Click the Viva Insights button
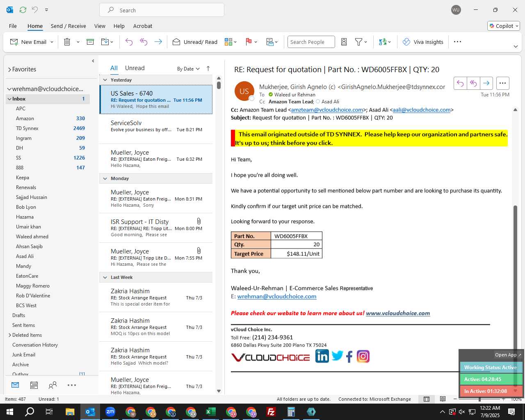The image size is (525, 420). click(423, 42)
